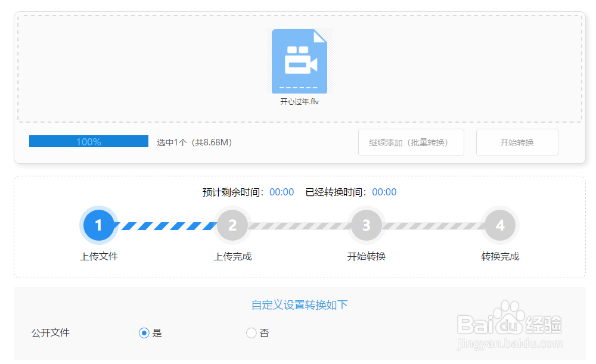Click the 自定义设置转换如下 heading
This screenshot has width=596, height=364.
[300, 305]
